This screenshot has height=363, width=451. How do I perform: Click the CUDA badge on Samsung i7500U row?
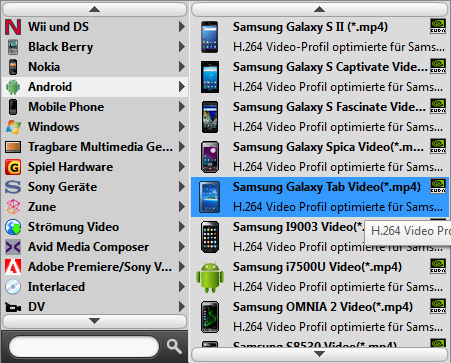(x=438, y=266)
